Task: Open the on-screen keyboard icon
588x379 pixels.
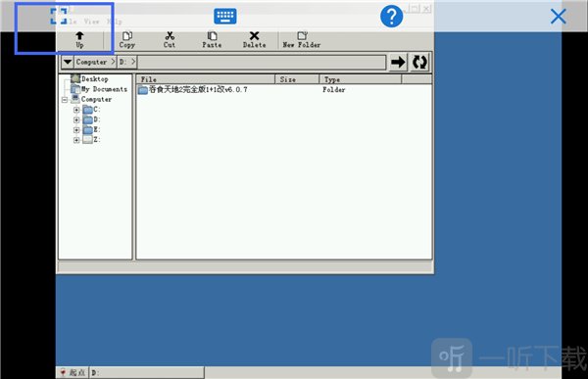Action: 225,16
